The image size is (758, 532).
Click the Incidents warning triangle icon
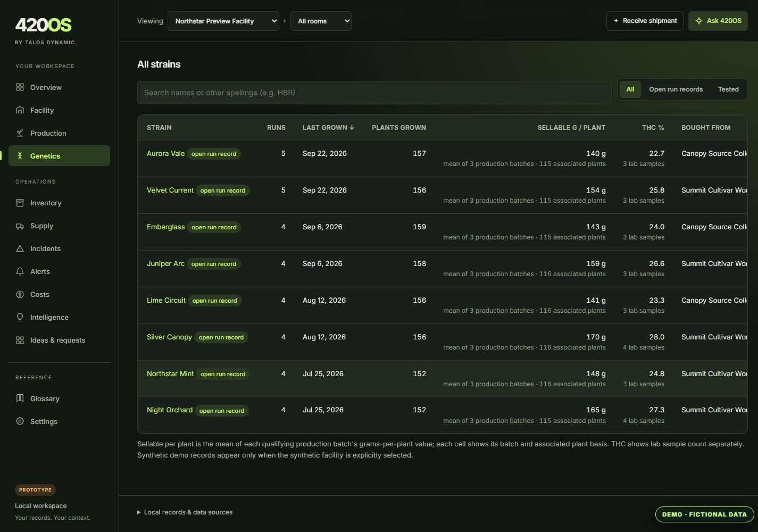click(x=20, y=248)
